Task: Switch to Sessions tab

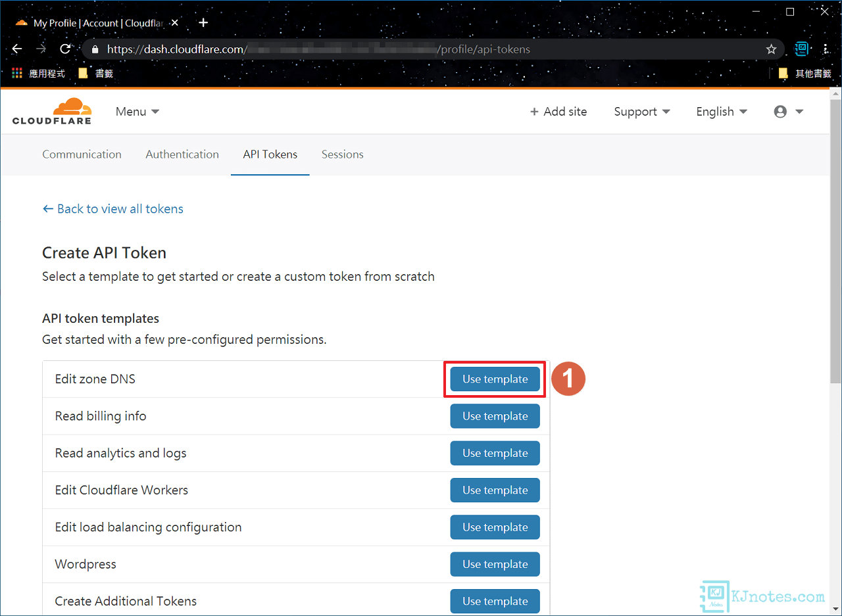Action: coord(342,154)
